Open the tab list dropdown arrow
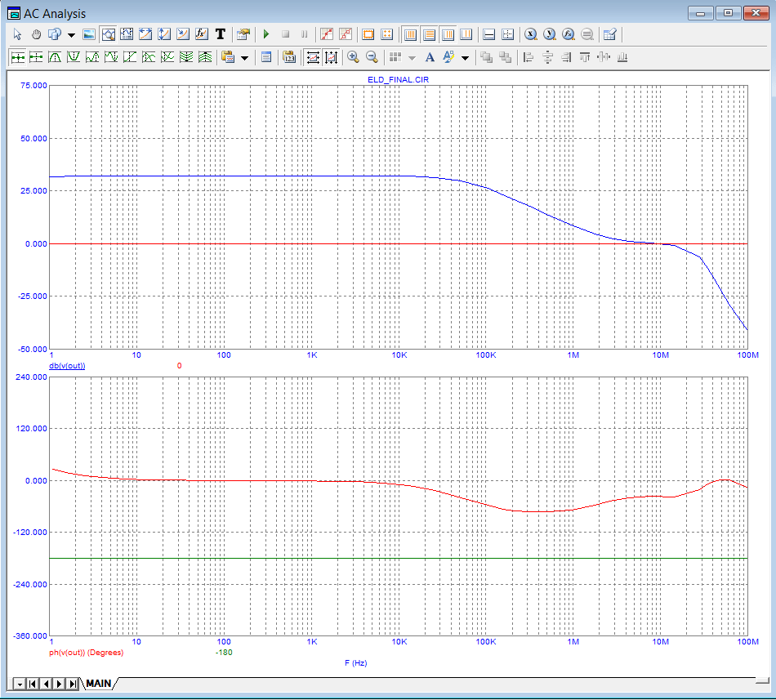This screenshot has width=776, height=700. coord(20,684)
